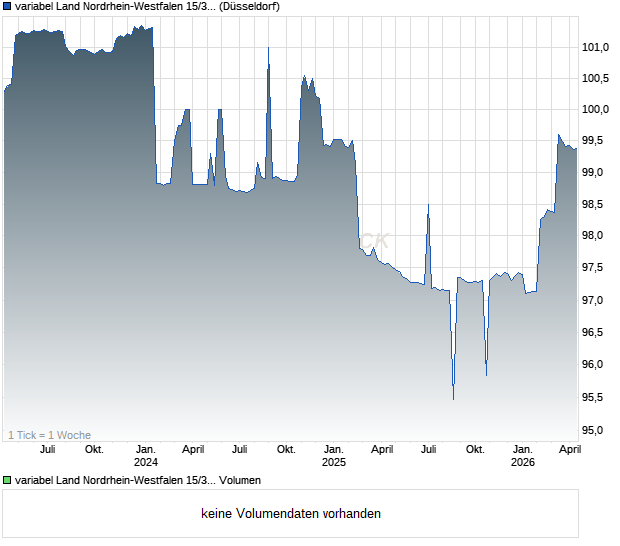Screen dimensions: 620x546
Task: Click the 95,0 price axis label
Action: pyautogui.click(x=596, y=430)
